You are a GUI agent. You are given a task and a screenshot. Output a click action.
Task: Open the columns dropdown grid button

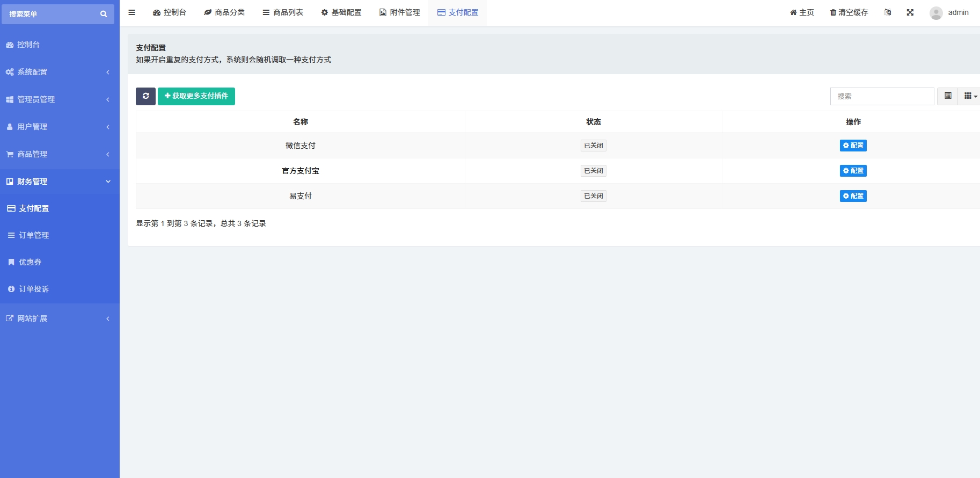pyautogui.click(x=970, y=96)
